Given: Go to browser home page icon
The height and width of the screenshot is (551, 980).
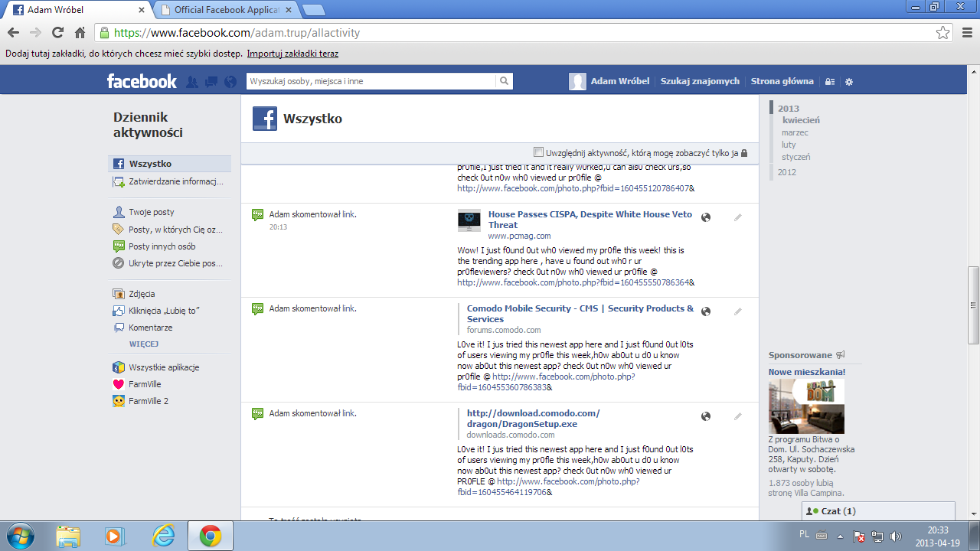Looking at the screenshot, I should 80,33.
